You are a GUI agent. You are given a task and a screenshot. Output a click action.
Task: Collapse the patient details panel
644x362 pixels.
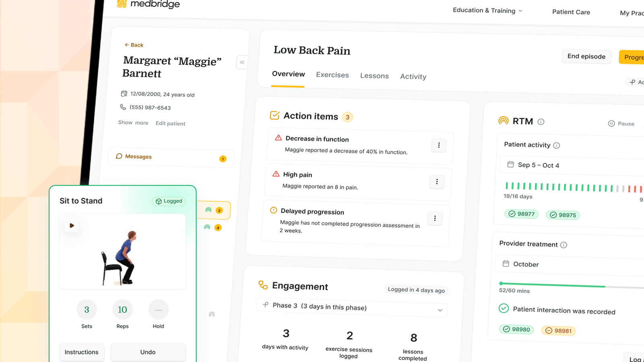242,62
